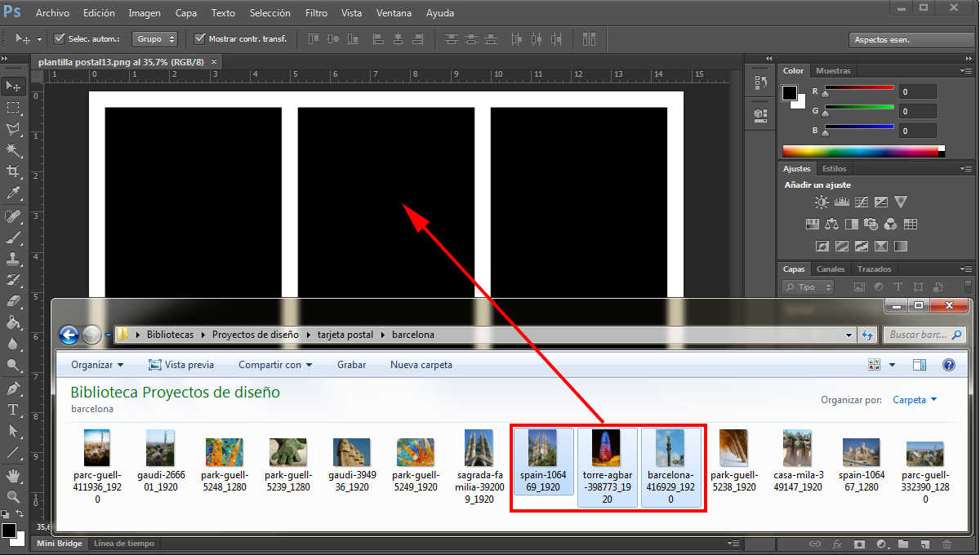Open the Organizar por Carpeta dropdown
The image size is (980, 555).
point(915,400)
